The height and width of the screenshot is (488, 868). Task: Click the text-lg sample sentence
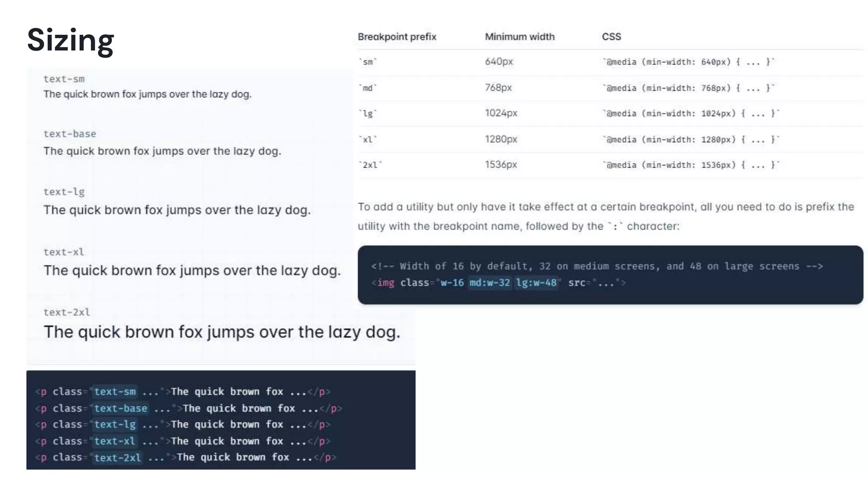(x=177, y=210)
